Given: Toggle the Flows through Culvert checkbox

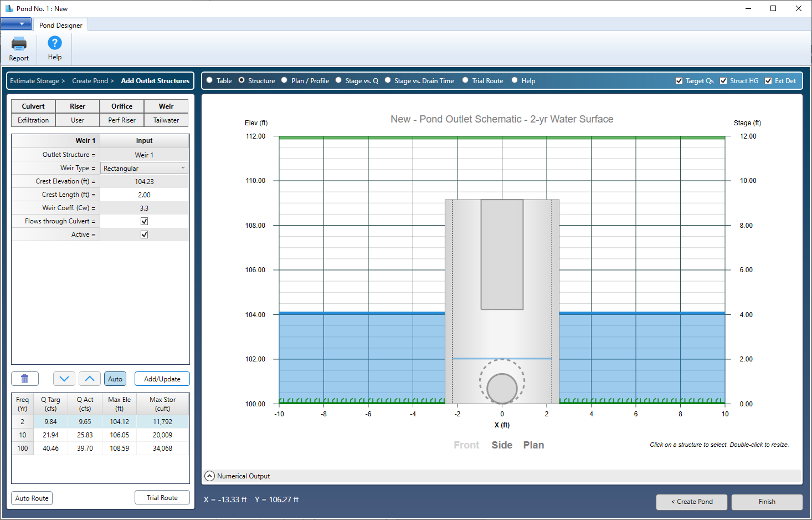Looking at the screenshot, I should coord(144,221).
